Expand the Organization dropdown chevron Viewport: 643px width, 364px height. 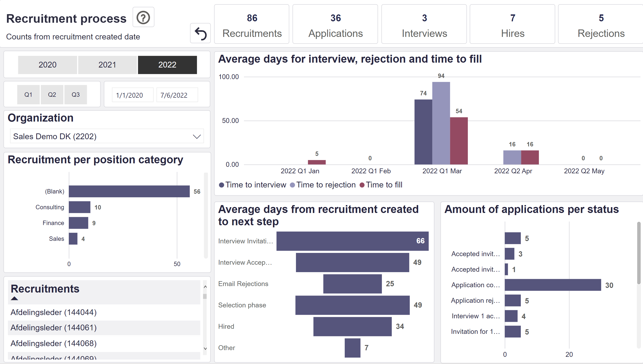click(x=197, y=136)
